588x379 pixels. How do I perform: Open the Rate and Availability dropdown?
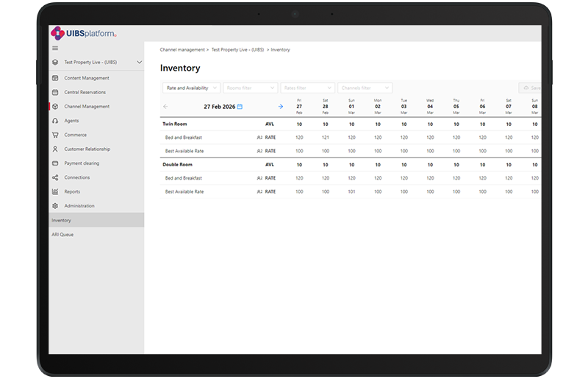click(x=190, y=88)
